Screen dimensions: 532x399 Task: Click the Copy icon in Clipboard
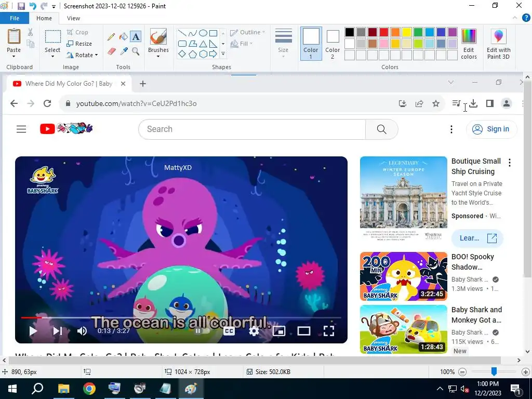coord(30,44)
